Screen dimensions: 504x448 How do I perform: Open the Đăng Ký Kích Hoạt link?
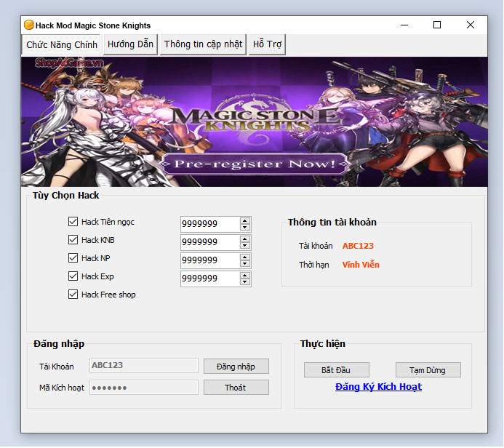point(378,387)
